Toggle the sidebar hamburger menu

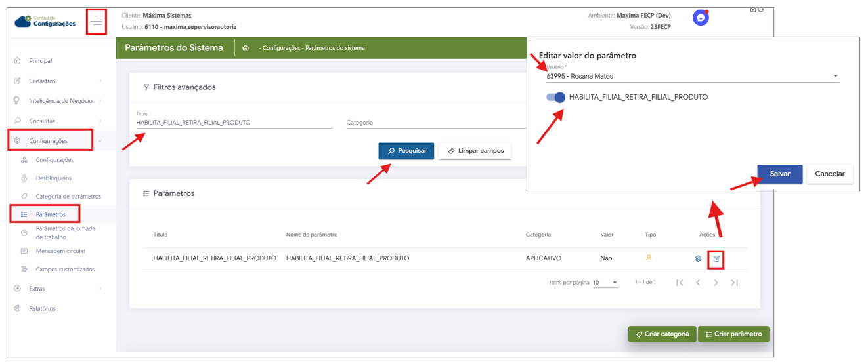click(x=97, y=22)
